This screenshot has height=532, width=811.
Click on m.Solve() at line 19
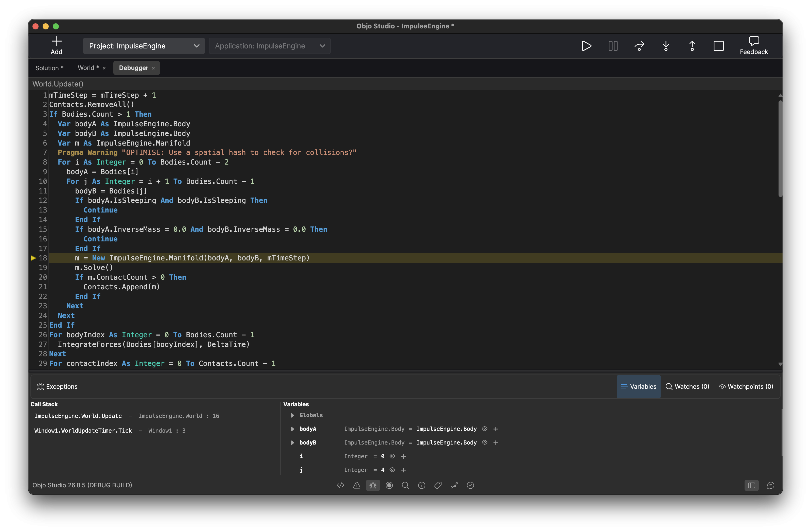coord(94,267)
